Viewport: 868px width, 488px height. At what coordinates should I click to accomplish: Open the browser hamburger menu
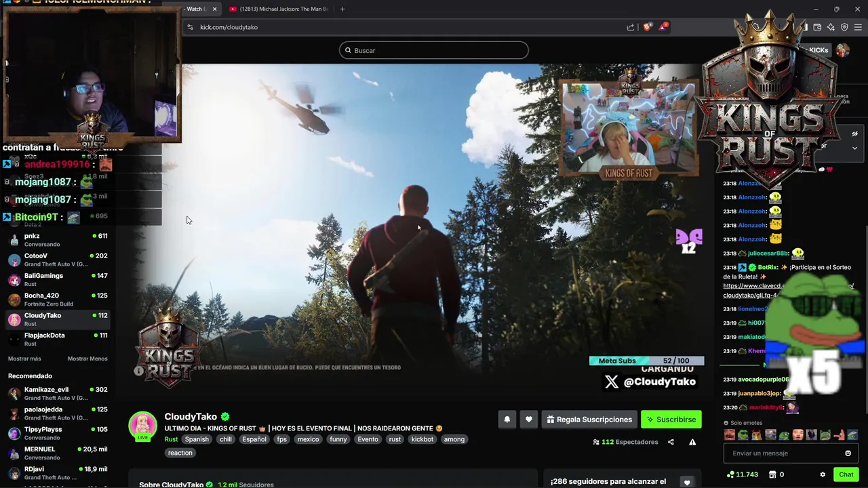click(x=858, y=27)
